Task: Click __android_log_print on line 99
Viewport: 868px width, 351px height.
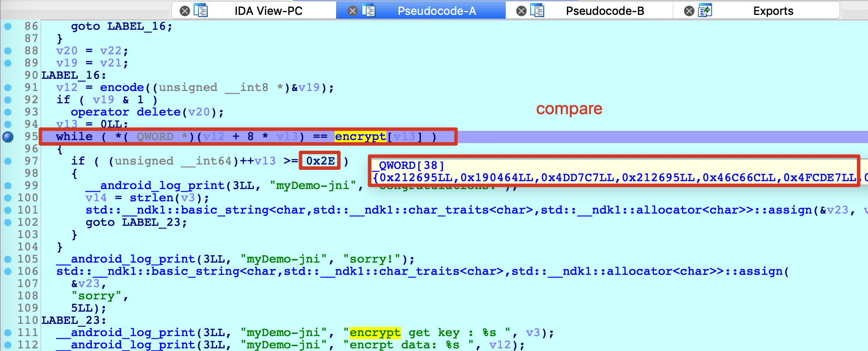Action: pos(155,186)
